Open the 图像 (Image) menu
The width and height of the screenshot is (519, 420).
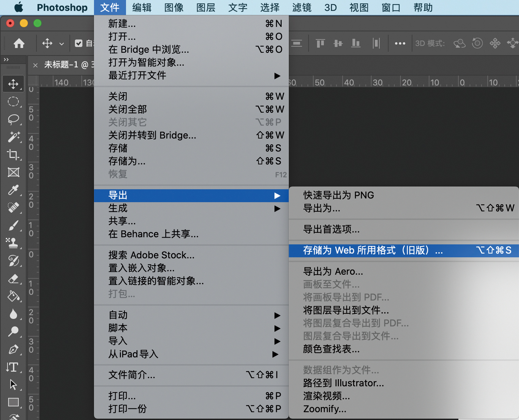[174, 7]
